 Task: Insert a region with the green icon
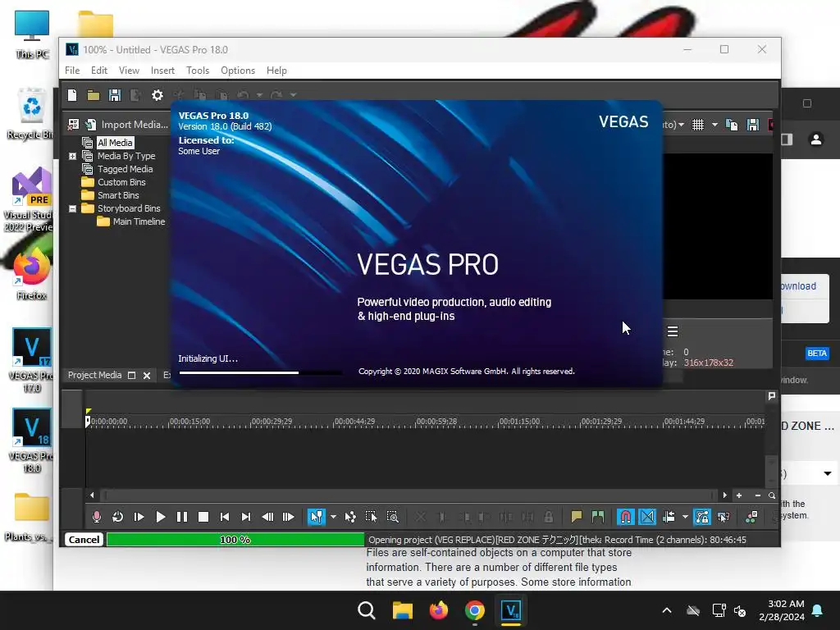point(598,517)
